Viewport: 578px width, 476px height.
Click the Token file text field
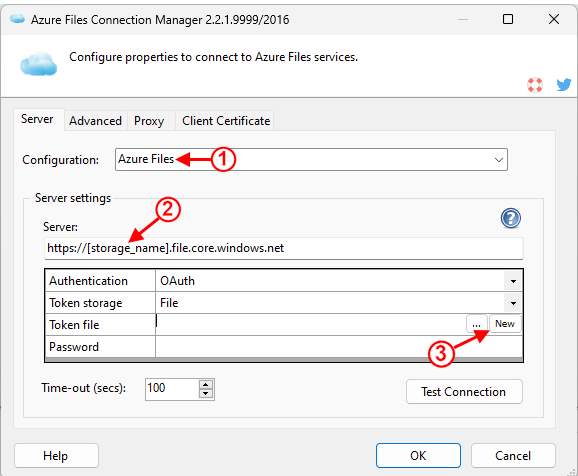310,324
